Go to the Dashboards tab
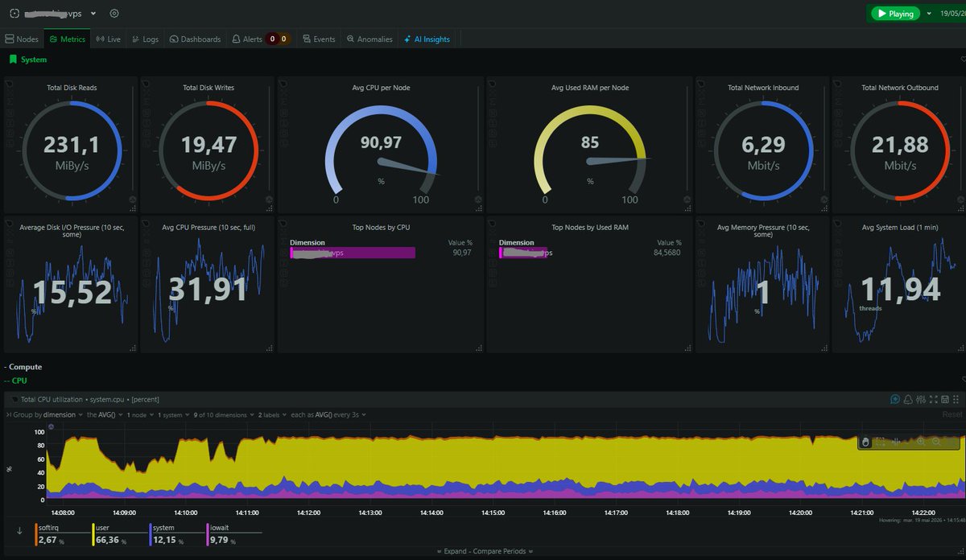The image size is (966, 560). [195, 39]
